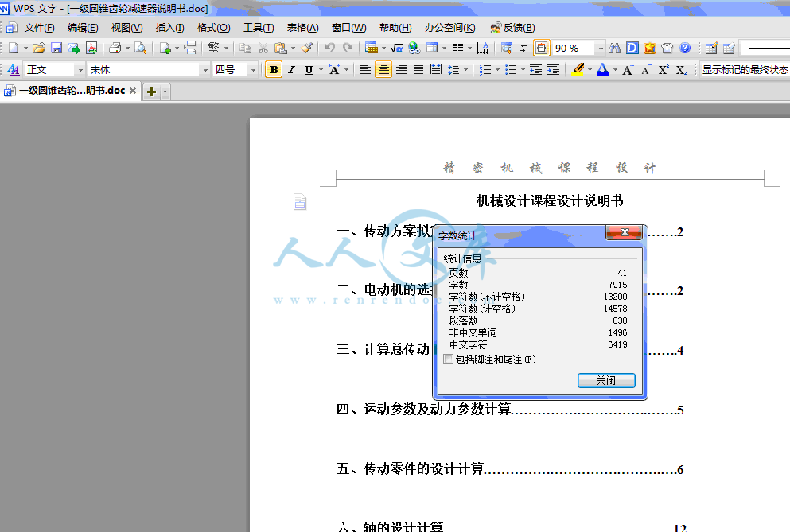The width and height of the screenshot is (790, 532).
Task: Open styles and formatting icon
Action: tap(14, 69)
